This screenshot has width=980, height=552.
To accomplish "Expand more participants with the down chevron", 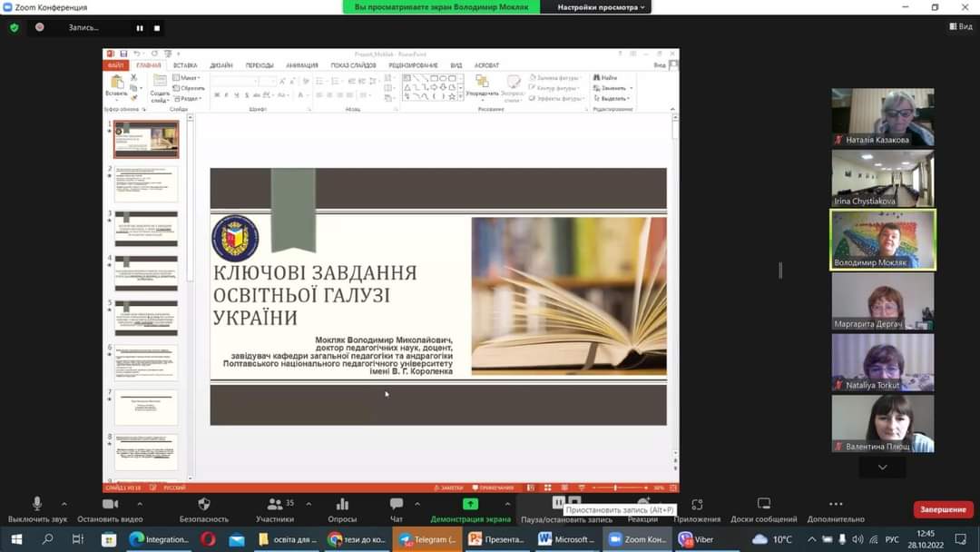I will 882,467.
